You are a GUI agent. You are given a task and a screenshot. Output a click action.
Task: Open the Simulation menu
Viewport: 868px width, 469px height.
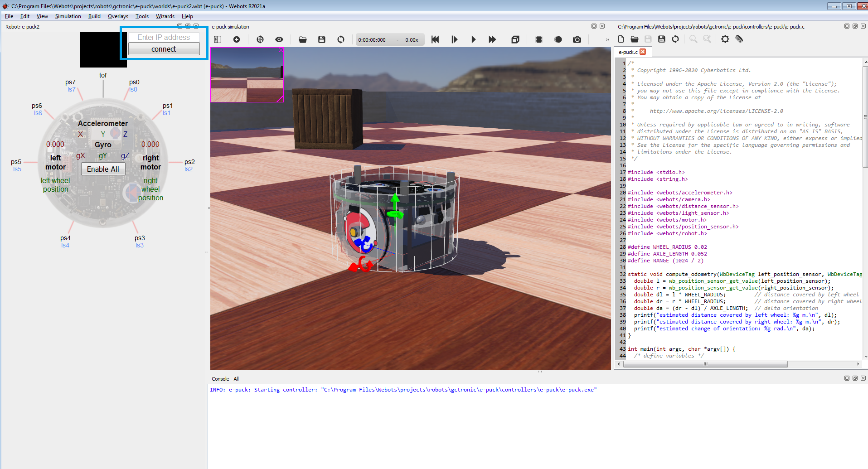click(x=68, y=16)
